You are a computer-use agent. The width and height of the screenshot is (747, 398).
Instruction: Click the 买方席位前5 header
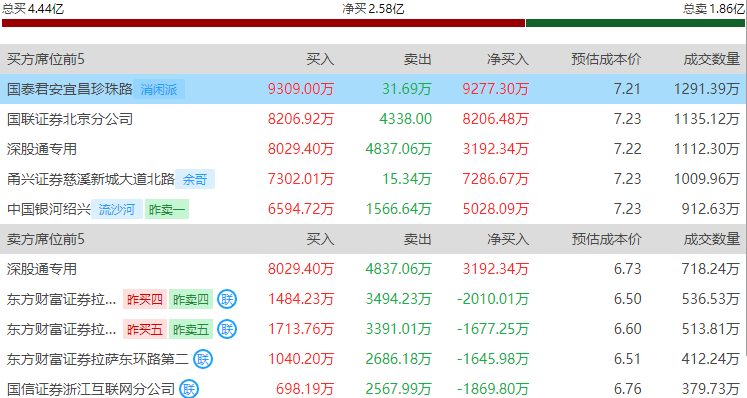coord(46,59)
